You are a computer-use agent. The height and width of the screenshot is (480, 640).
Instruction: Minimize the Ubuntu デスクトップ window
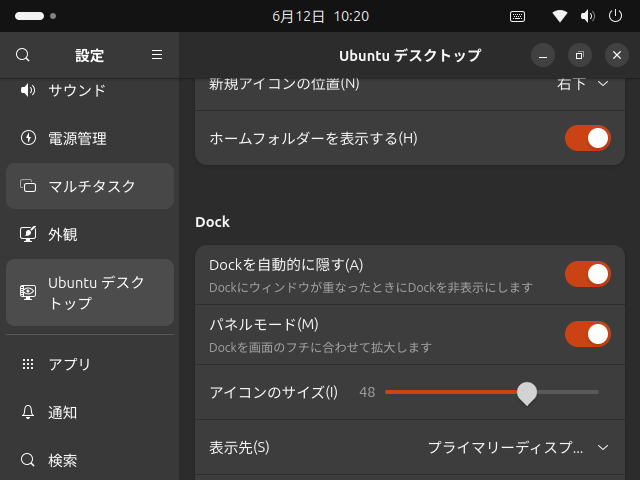(x=543, y=55)
